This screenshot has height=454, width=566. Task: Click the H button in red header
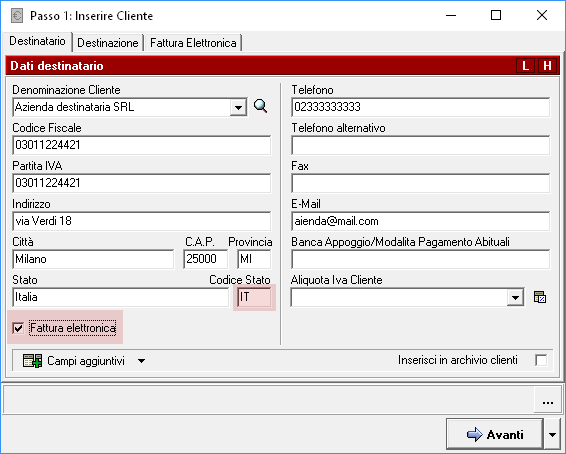pos(547,66)
